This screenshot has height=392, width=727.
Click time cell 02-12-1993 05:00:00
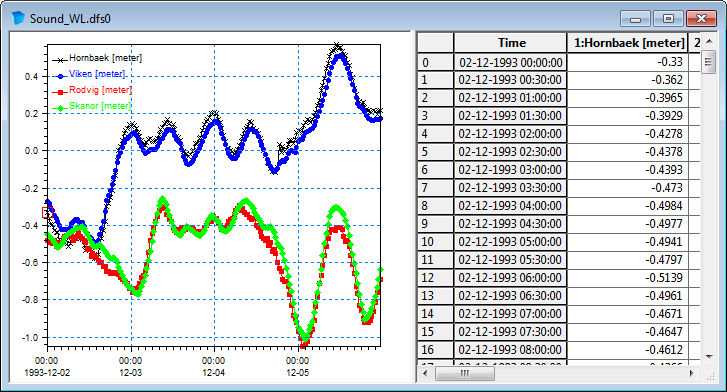pos(510,242)
